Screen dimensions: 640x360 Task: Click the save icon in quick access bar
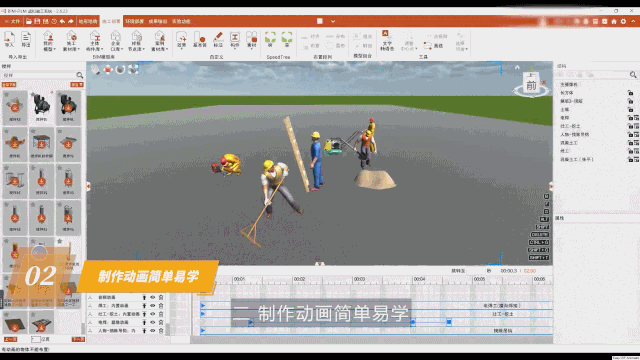(37, 21)
